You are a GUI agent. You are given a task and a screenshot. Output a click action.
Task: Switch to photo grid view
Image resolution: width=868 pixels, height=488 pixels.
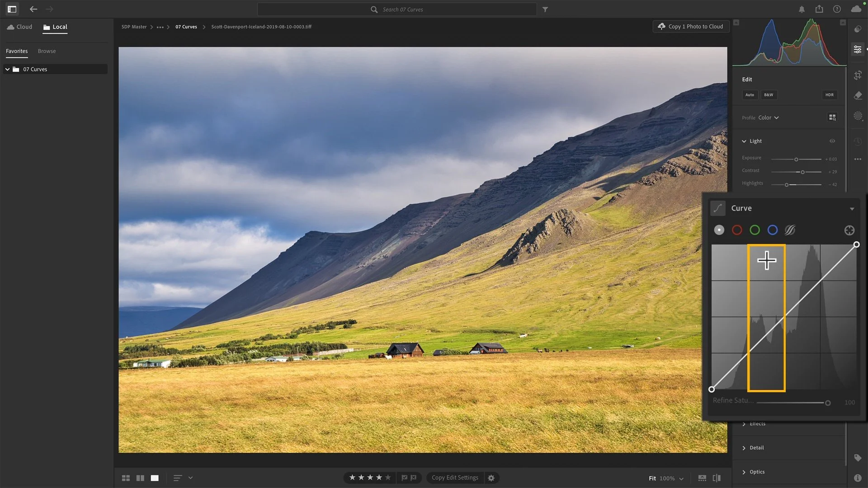[x=126, y=478]
